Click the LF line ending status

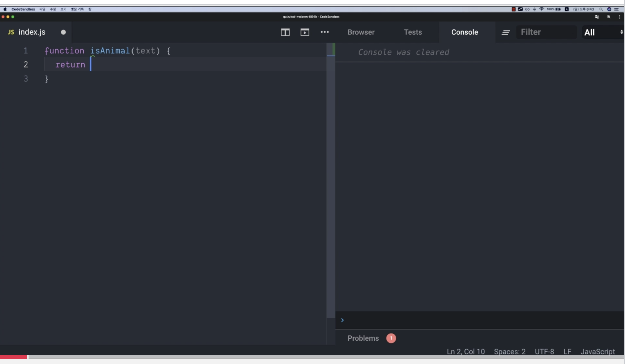(567, 351)
